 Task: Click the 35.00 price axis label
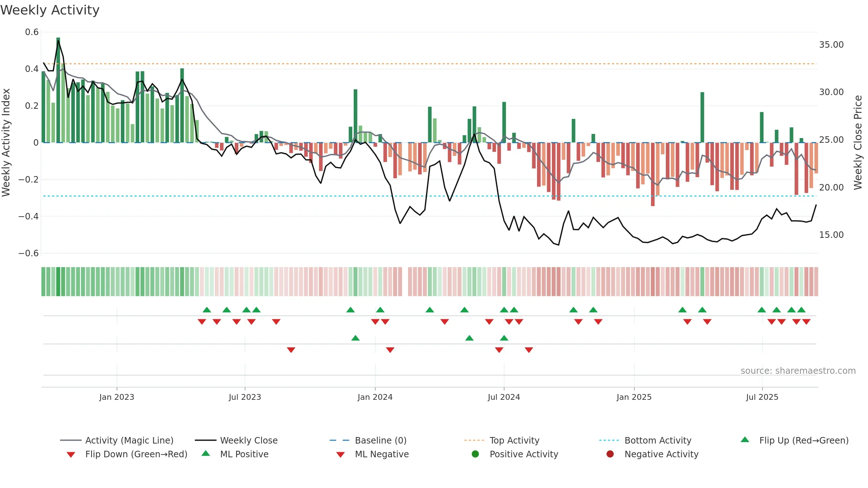click(x=831, y=45)
